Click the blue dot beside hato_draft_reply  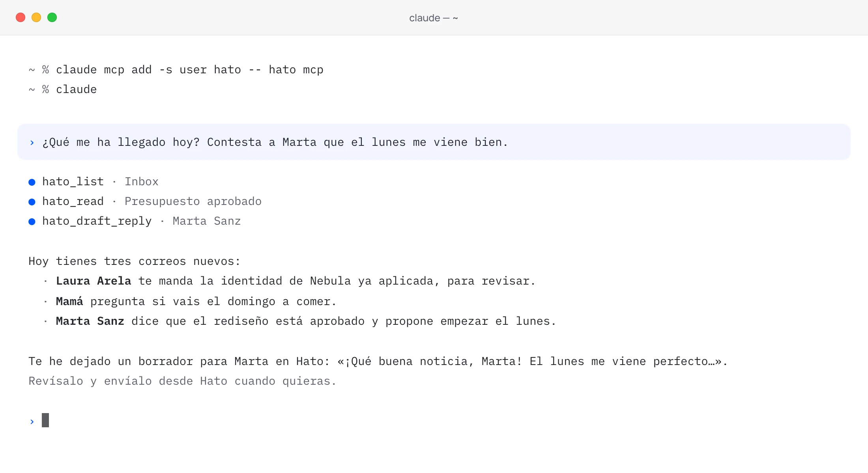click(32, 222)
